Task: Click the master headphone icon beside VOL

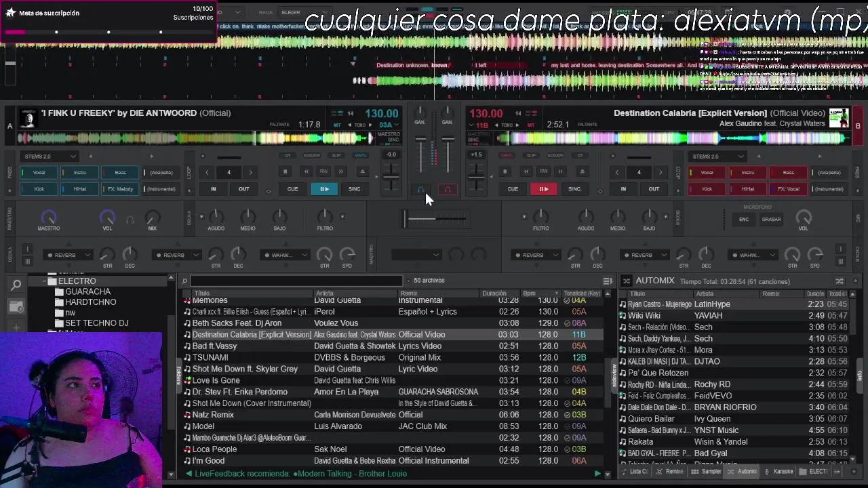Action: (130, 220)
